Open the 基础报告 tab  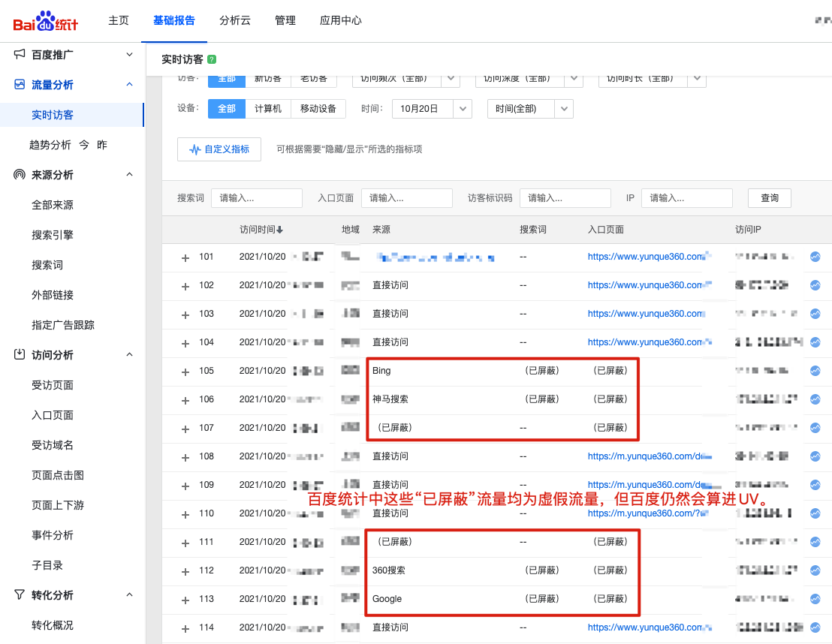(174, 20)
